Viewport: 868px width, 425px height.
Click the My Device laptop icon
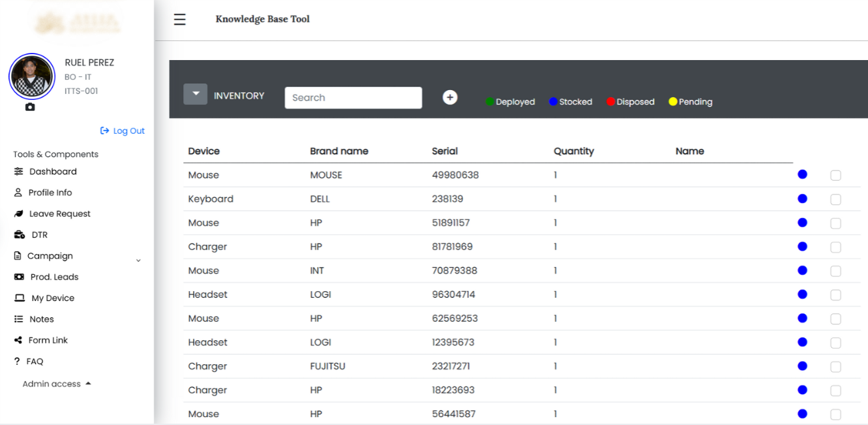pos(20,298)
